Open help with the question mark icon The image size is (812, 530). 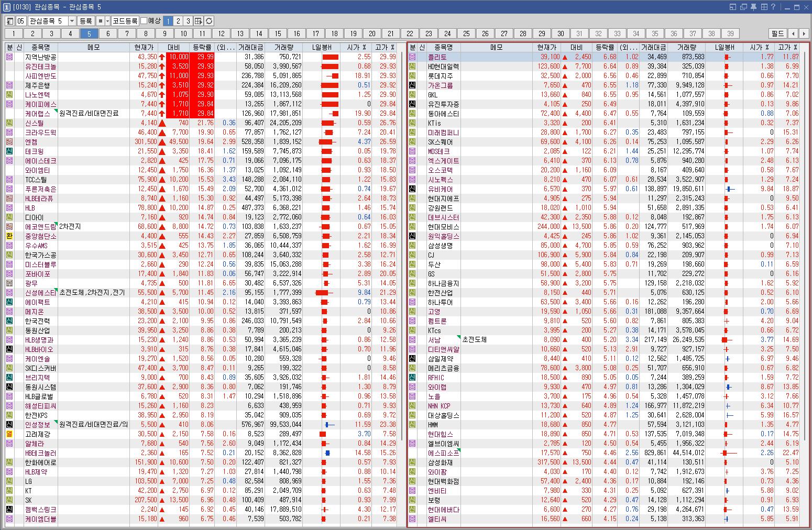click(773, 7)
